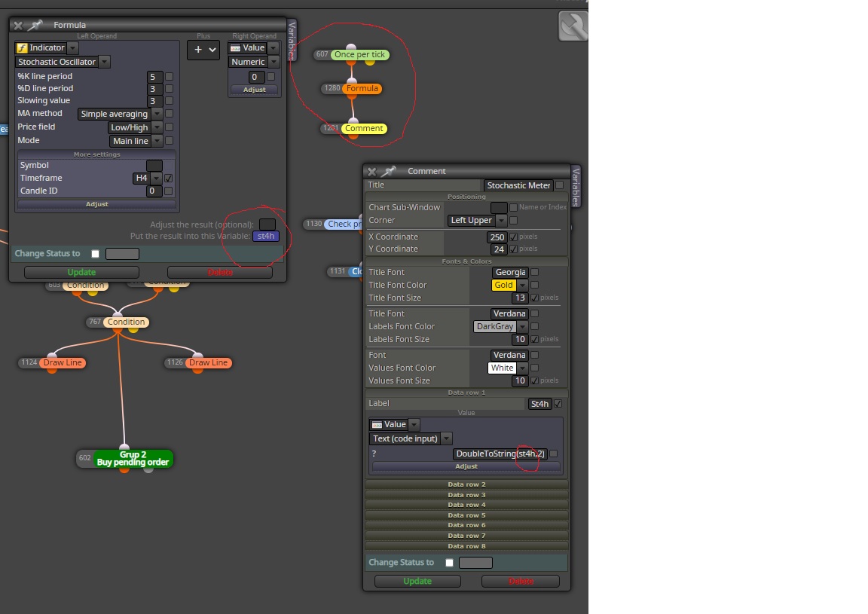868x614 pixels.
Task: Open the Plus operator dropdown
Action: (x=203, y=50)
